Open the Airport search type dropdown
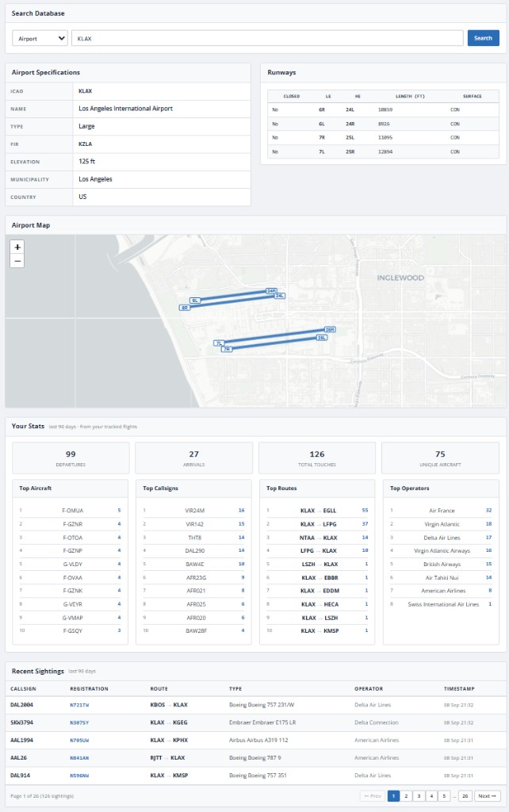 click(40, 38)
